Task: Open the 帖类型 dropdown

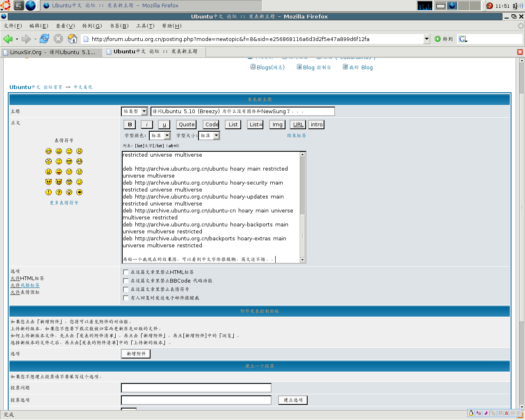Action: [135, 112]
